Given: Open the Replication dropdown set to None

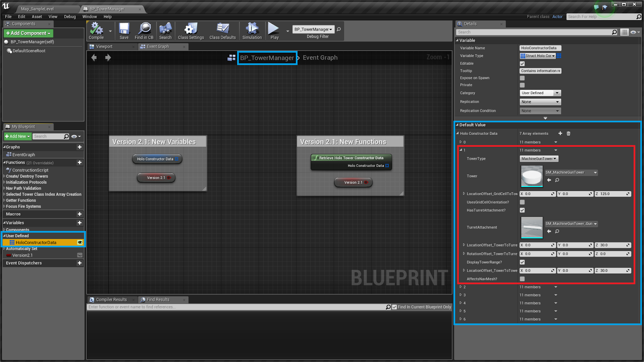Looking at the screenshot, I should (540, 101).
